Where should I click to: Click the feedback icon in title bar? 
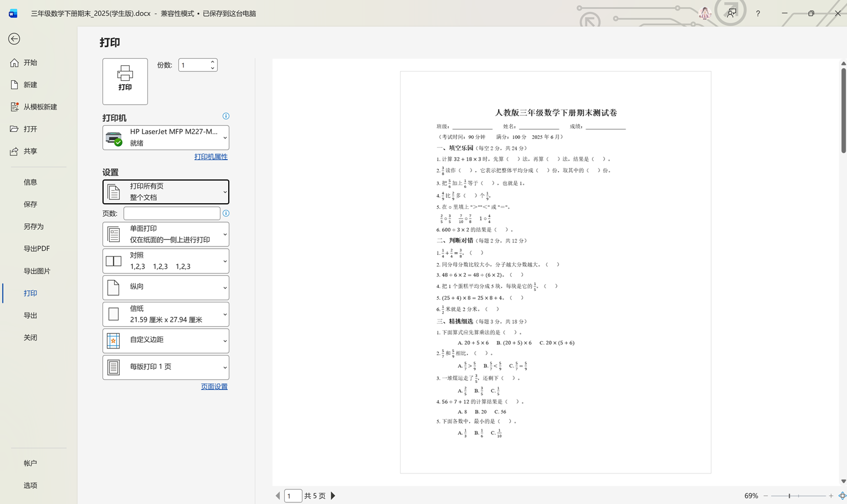point(732,13)
